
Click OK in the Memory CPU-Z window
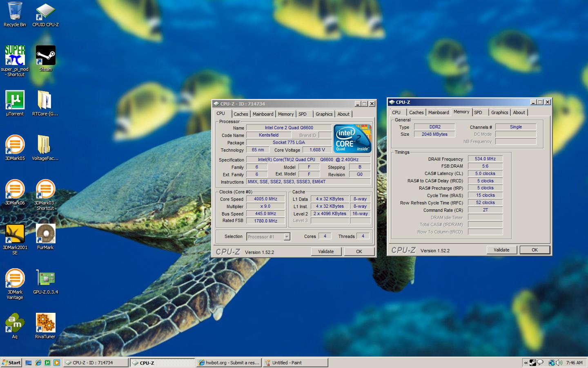pos(535,250)
